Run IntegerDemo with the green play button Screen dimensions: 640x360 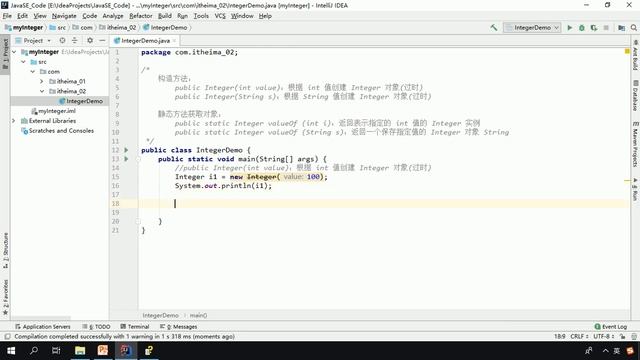pos(569,28)
